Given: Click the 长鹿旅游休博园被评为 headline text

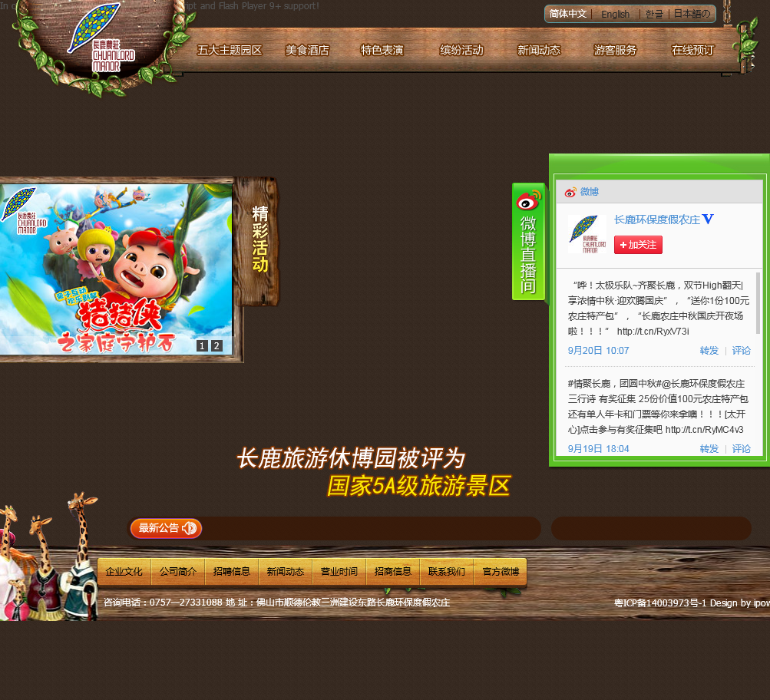Looking at the screenshot, I should (x=351, y=458).
